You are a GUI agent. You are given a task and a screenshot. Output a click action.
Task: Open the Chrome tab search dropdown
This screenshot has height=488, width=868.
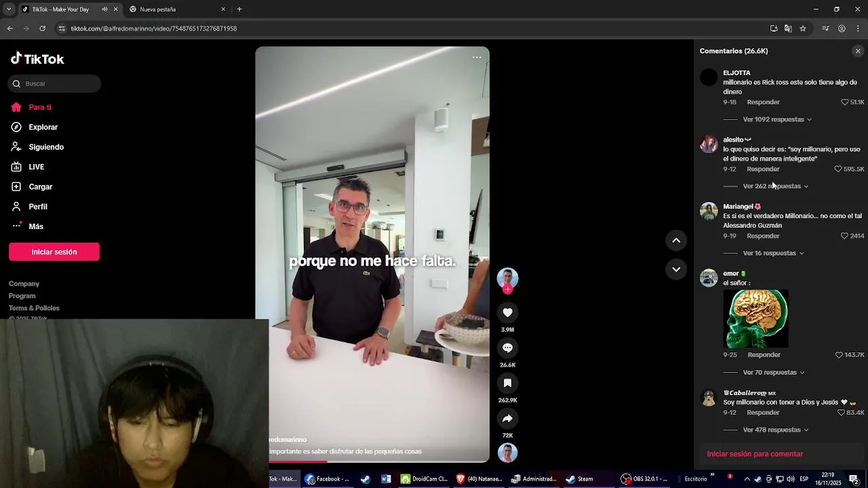tap(9, 9)
